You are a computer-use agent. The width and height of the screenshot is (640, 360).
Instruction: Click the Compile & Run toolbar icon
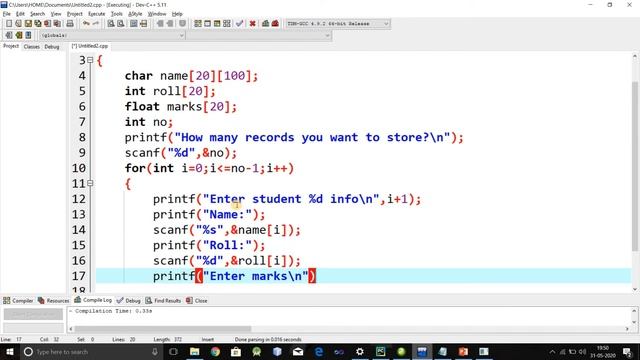coord(217,24)
